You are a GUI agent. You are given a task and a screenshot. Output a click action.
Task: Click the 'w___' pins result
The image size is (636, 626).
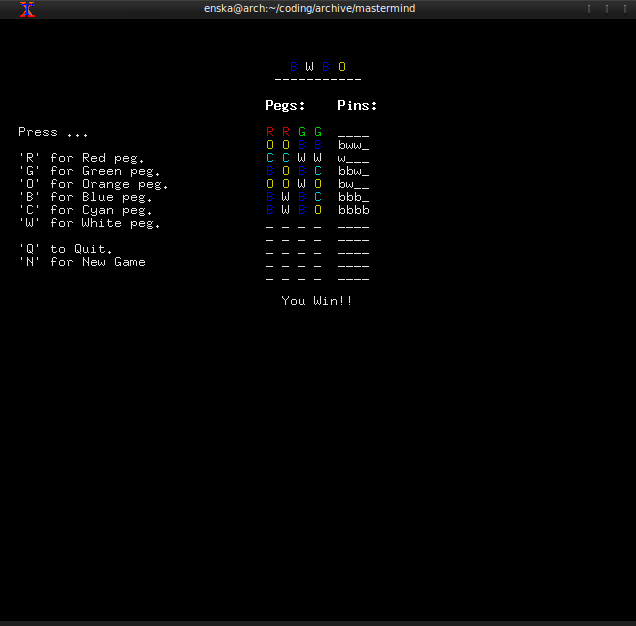tap(354, 158)
